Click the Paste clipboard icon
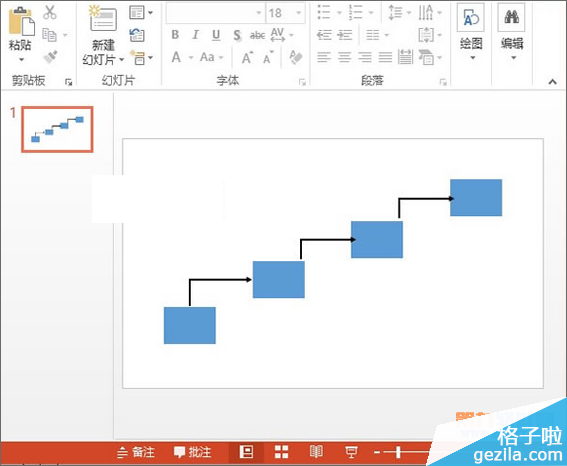Screen dimensions: 567x466 click(x=21, y=21)
